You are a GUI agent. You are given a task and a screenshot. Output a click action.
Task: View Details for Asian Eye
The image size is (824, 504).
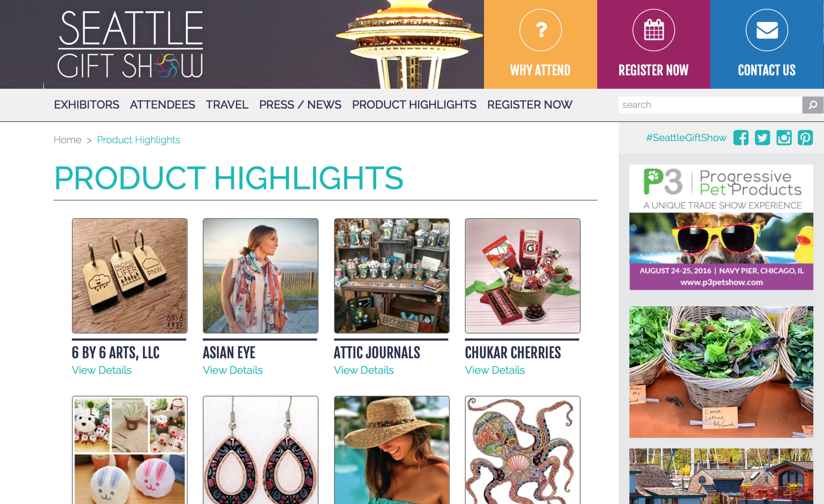233,370
